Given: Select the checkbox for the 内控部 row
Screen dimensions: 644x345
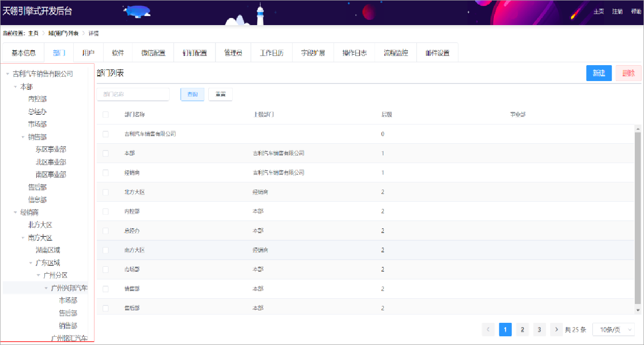Looking at the screenshot, I should [x=106, y=211].
